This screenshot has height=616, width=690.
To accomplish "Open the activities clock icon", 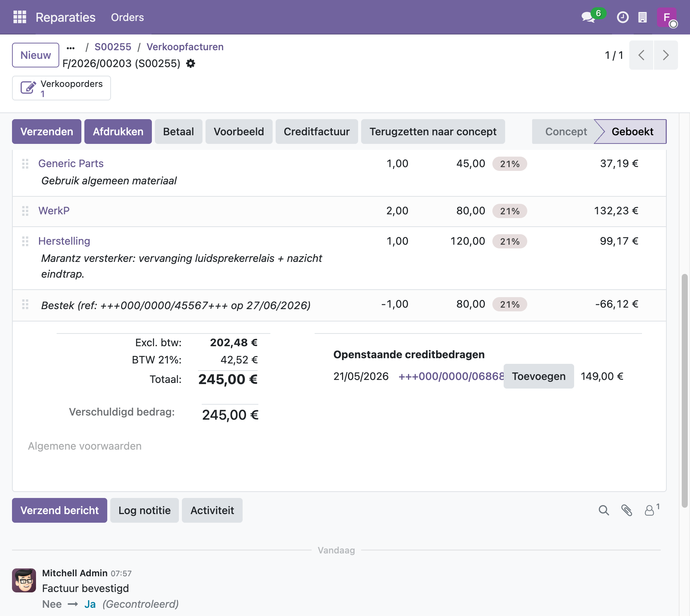I will click(x=622, y=17).
